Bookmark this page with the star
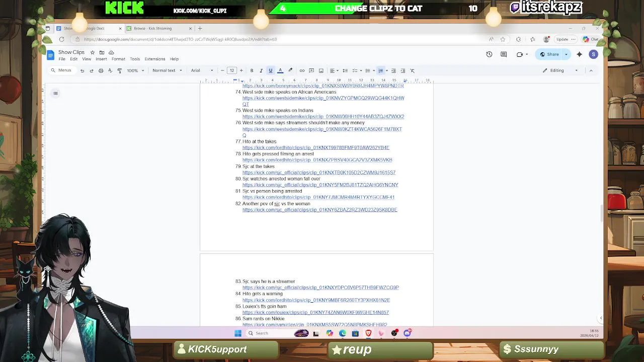Screen dimensions: 644x362 [503, 39]
